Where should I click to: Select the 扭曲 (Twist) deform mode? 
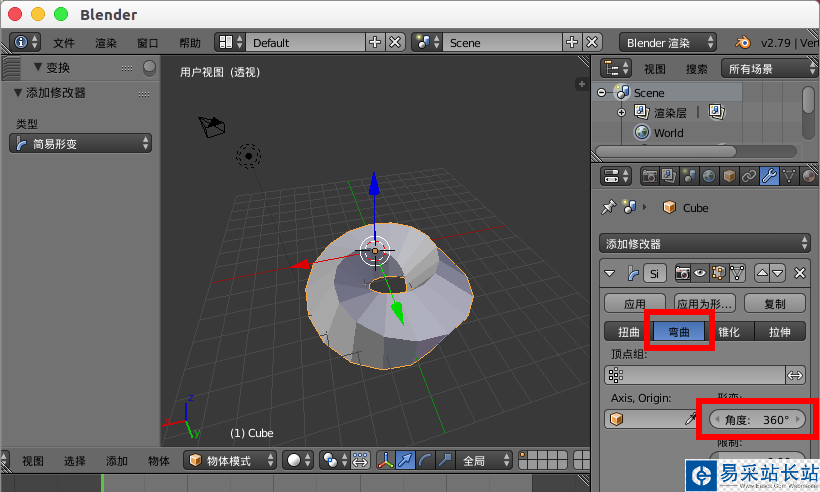pos(629,332)
